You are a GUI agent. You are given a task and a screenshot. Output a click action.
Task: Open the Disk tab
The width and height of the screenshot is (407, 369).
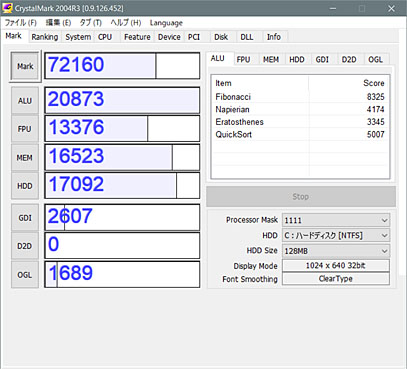coord(221,37)
